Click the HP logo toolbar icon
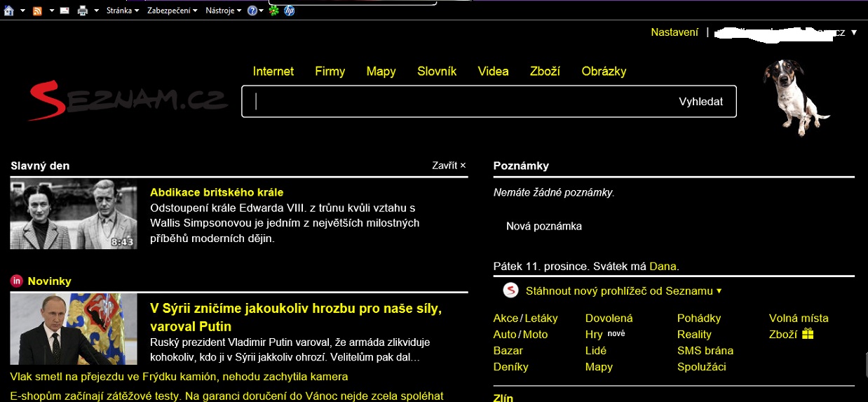This screenshot has width=868, height=402. [x=290, y=11]
